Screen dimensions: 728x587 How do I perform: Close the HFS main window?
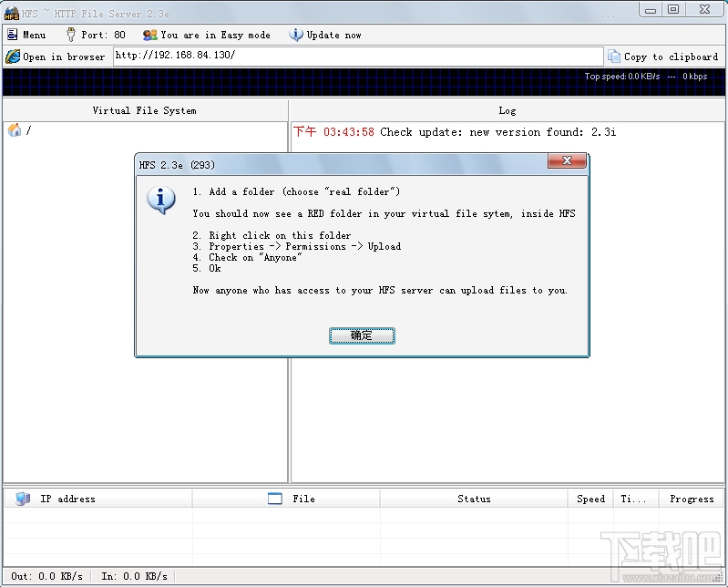coord(705,10)
